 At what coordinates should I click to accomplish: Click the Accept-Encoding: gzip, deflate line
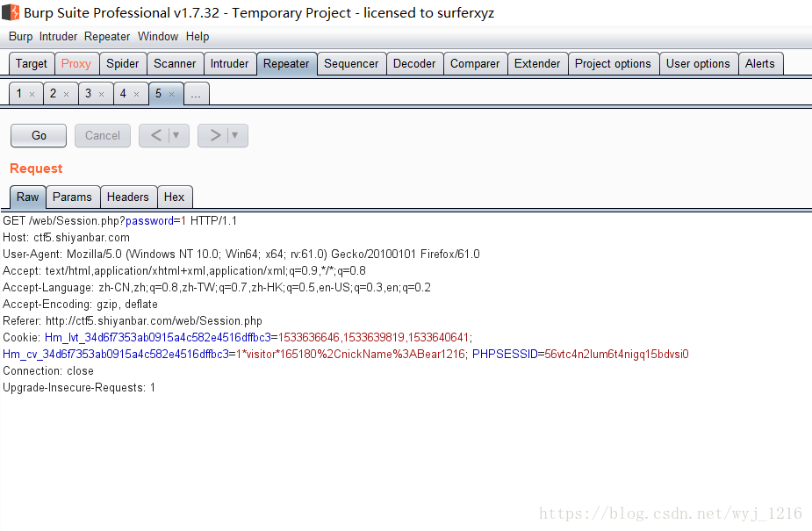coord(80,304)
